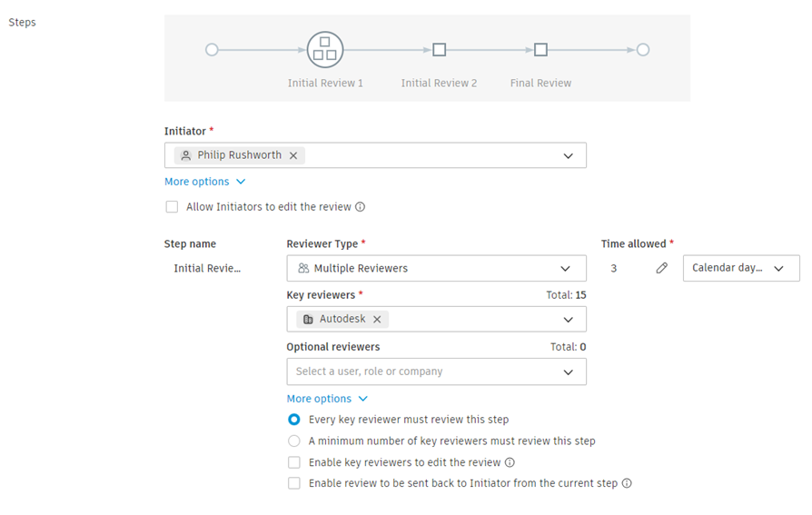Screen dimensions: 812x515
Task: Select the Initial Review 1 step icon
Action: point(324,50)
